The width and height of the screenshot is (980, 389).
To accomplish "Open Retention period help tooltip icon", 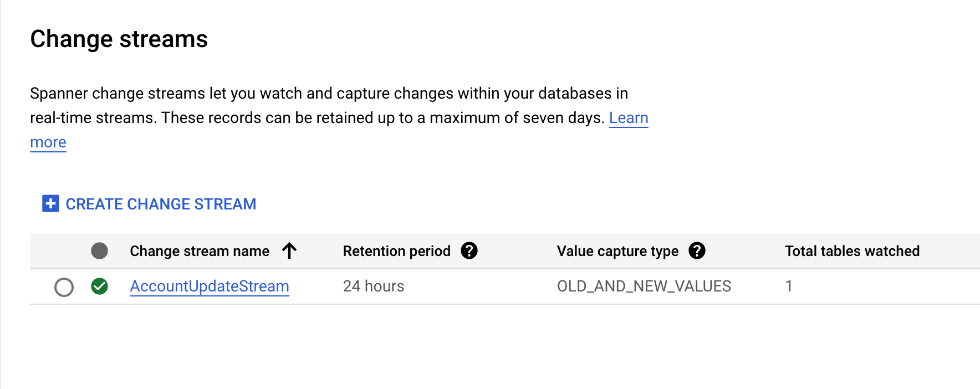I will tap(469, 251).
